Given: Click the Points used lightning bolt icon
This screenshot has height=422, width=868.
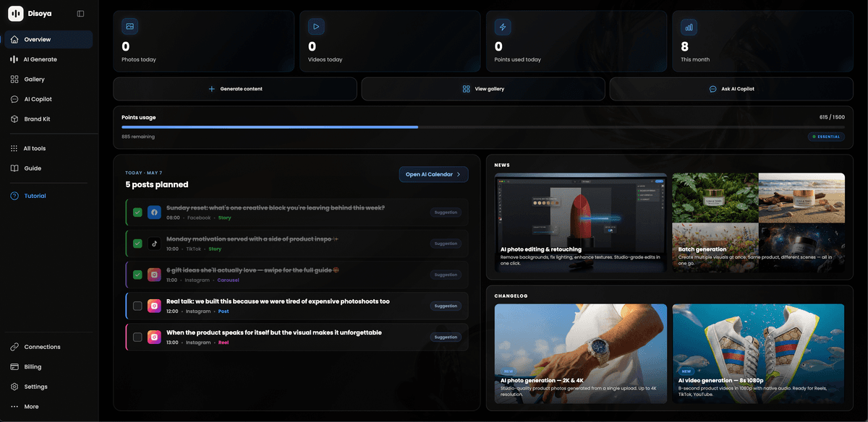Looking at the screenshot, I should coord(503,27).
